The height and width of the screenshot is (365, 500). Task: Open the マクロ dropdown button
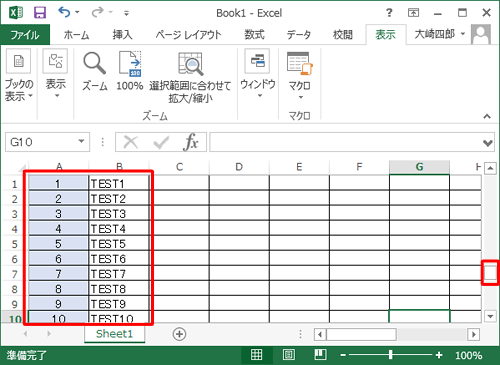pos(299,76)
